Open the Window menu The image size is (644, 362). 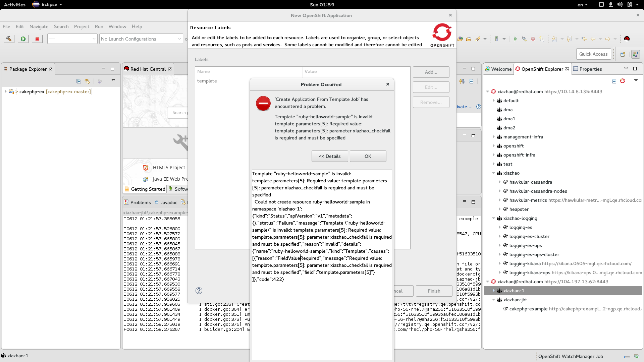[117, 26]
